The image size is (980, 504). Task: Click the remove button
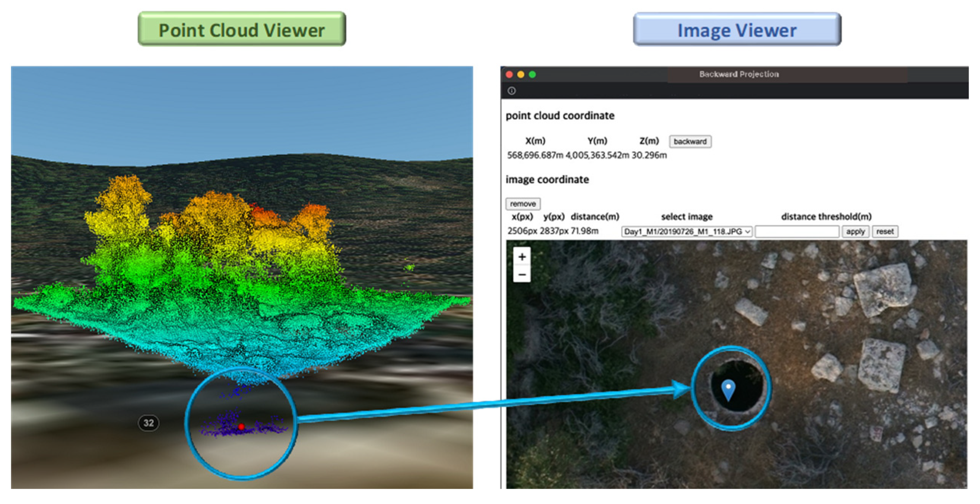pyautogui.click(x=523, y=204)
